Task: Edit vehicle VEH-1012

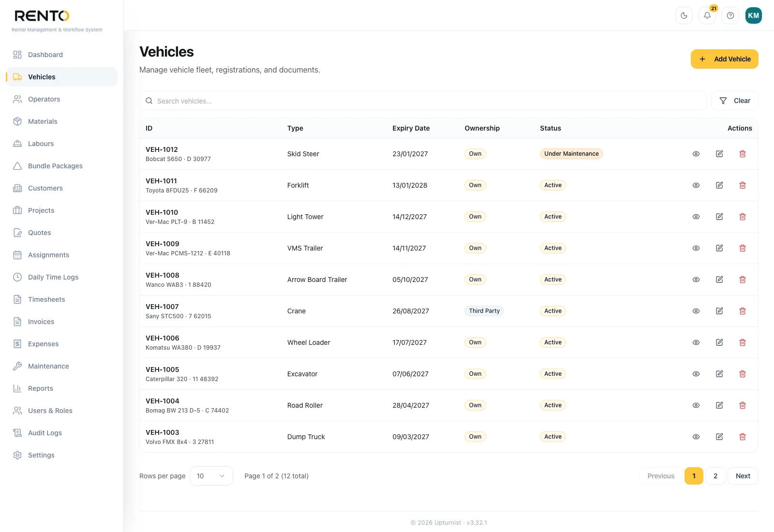Action: (x=719, y=154)
